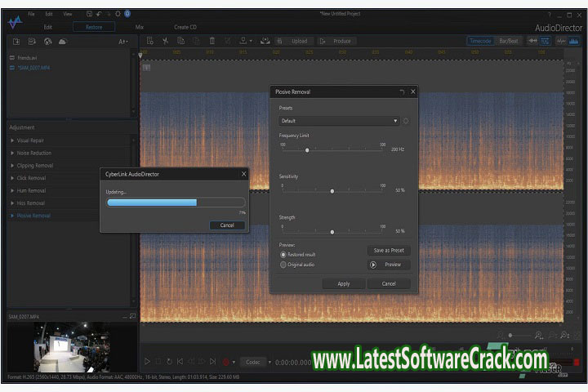Open the Edit menu in menu bar

49,14
